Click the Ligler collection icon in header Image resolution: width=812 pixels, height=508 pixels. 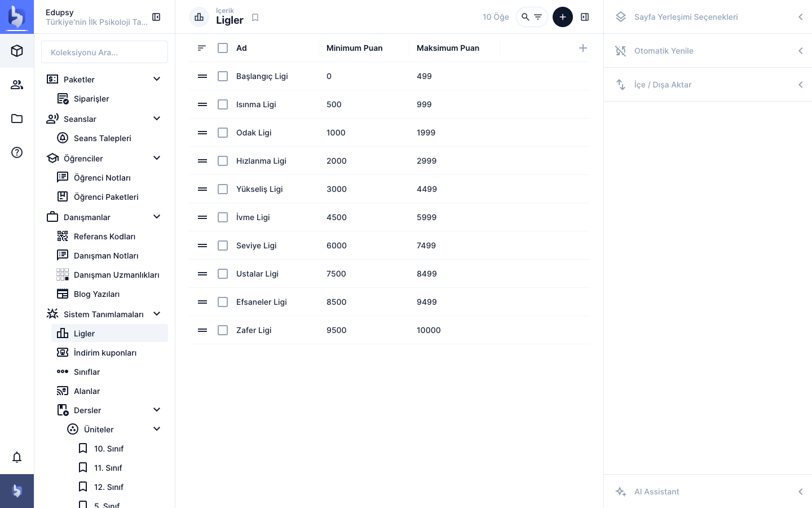point(199,17)
